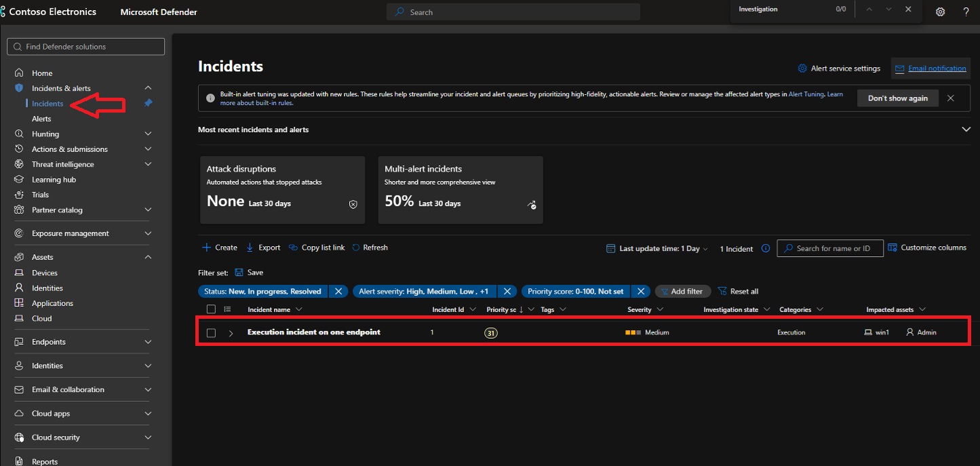
Task: Expand the Execution incident row chevron
Action: click(x=231, y=333)
